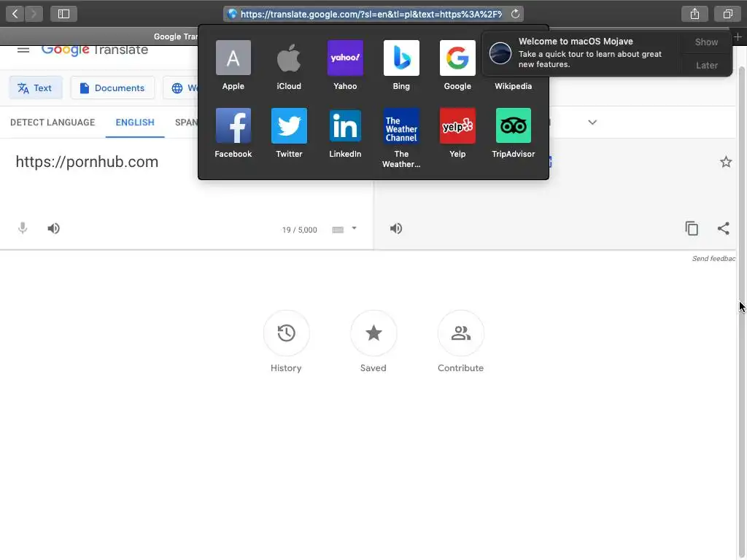The image size is (747, 560).
Task: Open Safari share sheet icon
Action: (x=694, y=14)
